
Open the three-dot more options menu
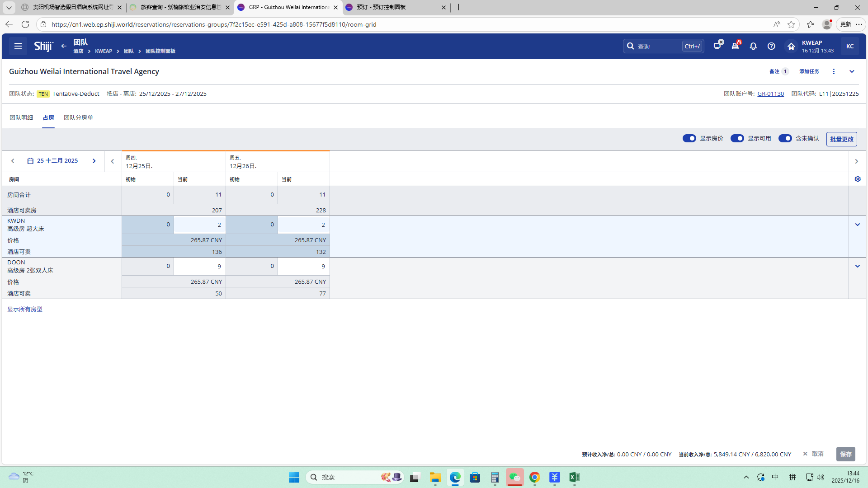coord(834,71)
